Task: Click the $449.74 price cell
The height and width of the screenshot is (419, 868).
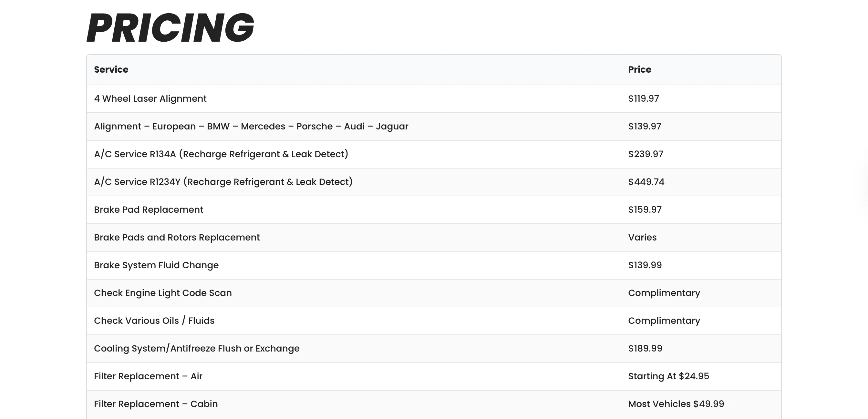Action: (x=646, y=182)
